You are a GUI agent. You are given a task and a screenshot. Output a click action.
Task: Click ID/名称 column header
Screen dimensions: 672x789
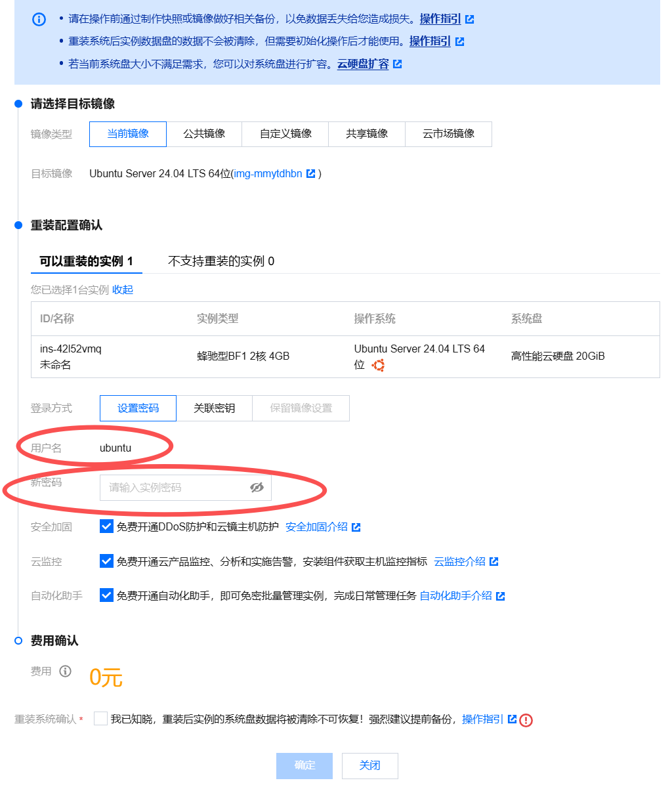coord(57,318)
